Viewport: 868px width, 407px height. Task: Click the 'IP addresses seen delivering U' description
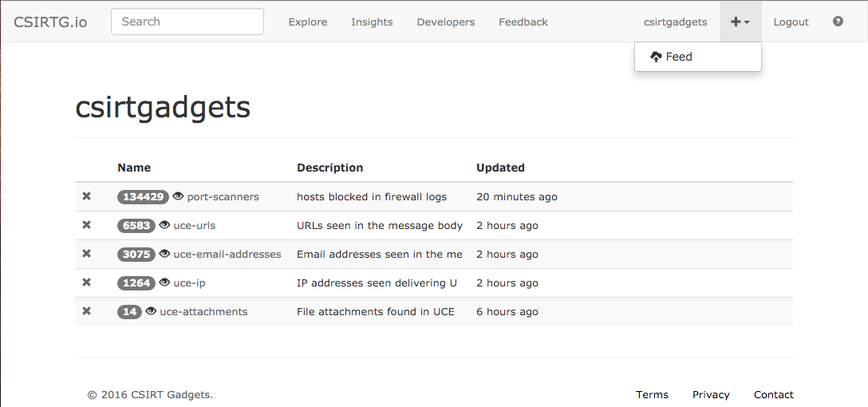pos(377,283)
